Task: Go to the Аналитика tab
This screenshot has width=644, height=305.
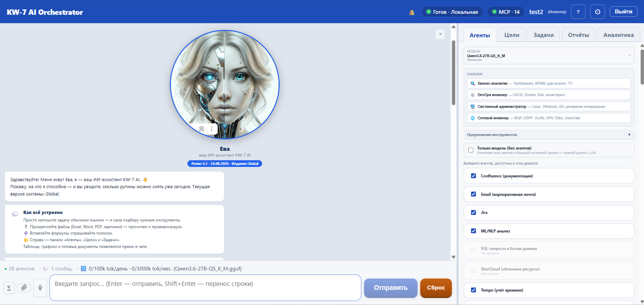Action: (x=619, y=35)
